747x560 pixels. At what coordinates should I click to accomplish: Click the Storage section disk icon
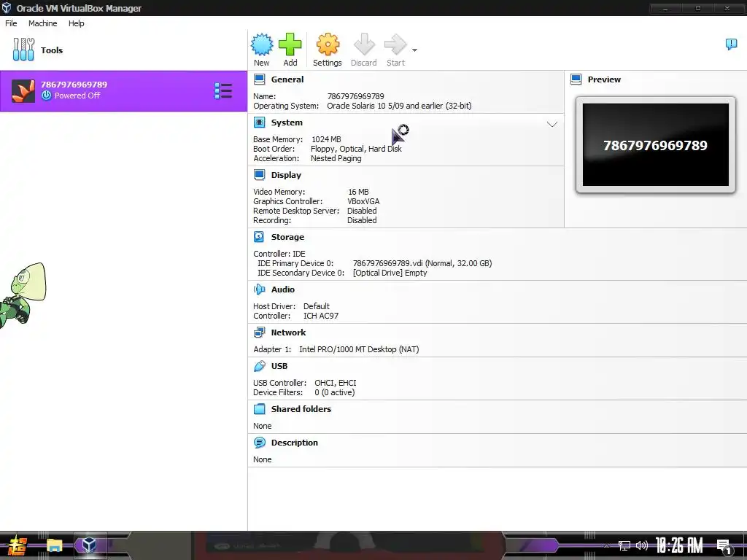pos(259,237)
